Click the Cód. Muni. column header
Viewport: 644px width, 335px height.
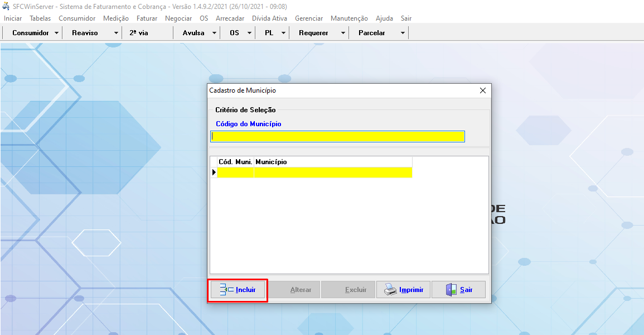pyautogui.click(x=235, y=162)
